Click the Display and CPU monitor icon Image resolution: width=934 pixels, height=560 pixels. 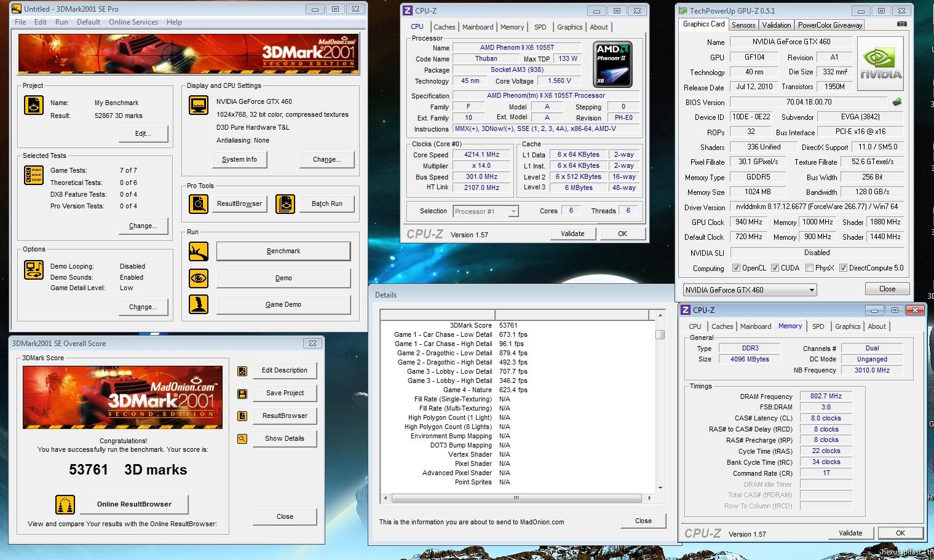coord(198,105)
